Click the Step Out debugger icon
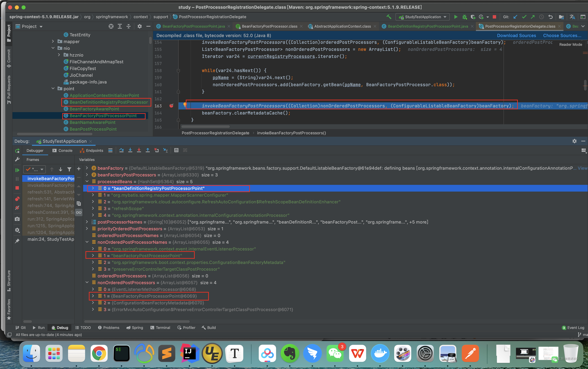Image resolution: width=588 pixels, height=369 pixels. click(148, 150)
